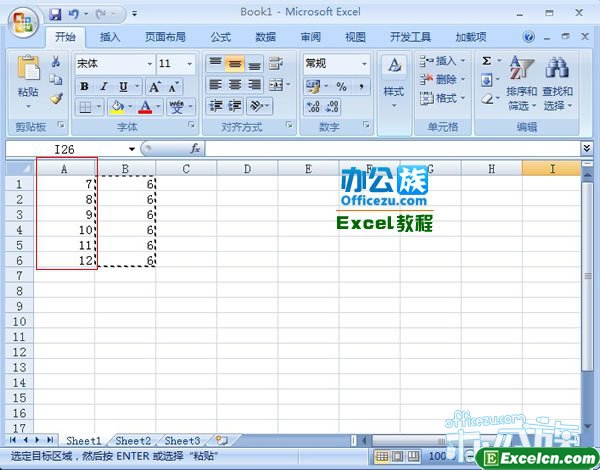Increase font size with large A
The image size is (600, 470).
pos(154,87)
